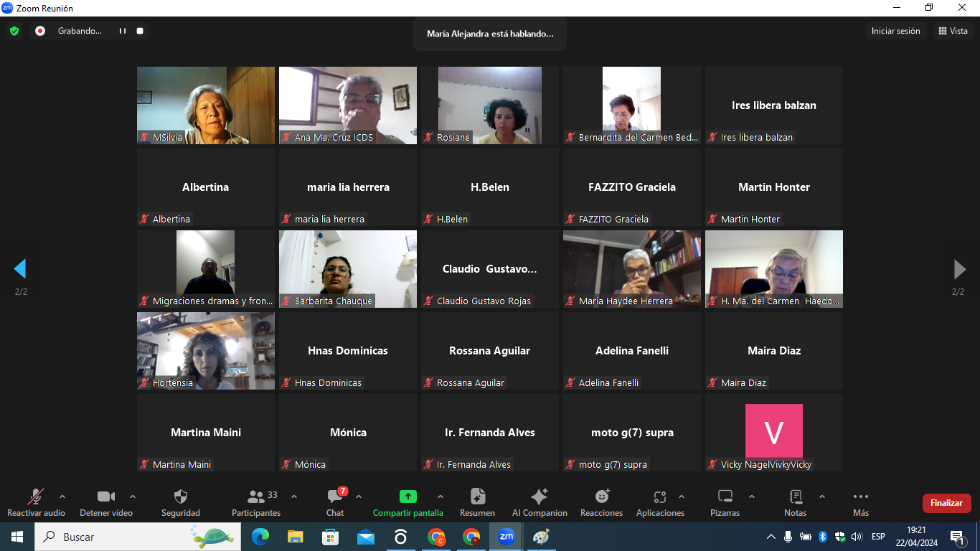The width and height of the screenshot is (980, 551).
Task: Open AI Companion
Action: (540, 503)
